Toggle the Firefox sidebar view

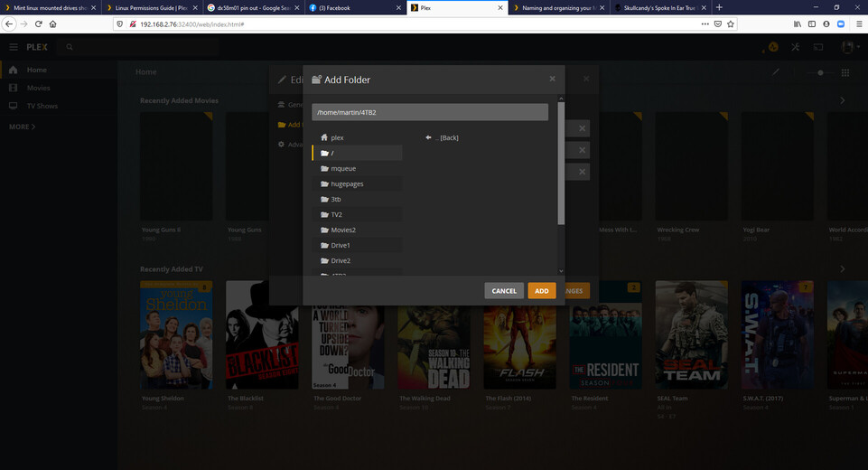point(811,23)
